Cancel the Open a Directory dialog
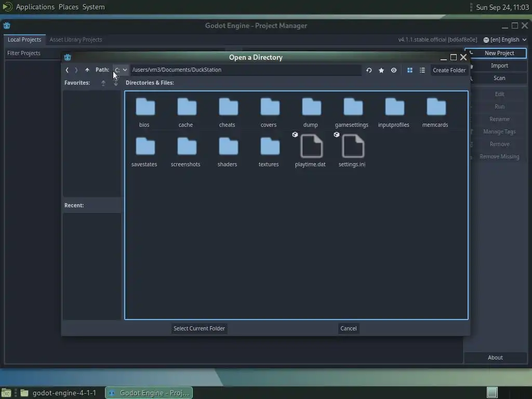 (349, 328)
